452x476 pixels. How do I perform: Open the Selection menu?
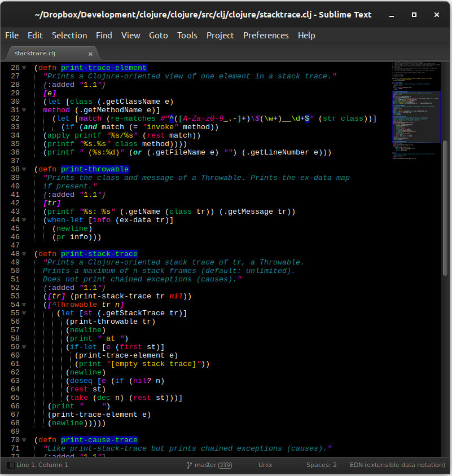(x=69, y=35)
